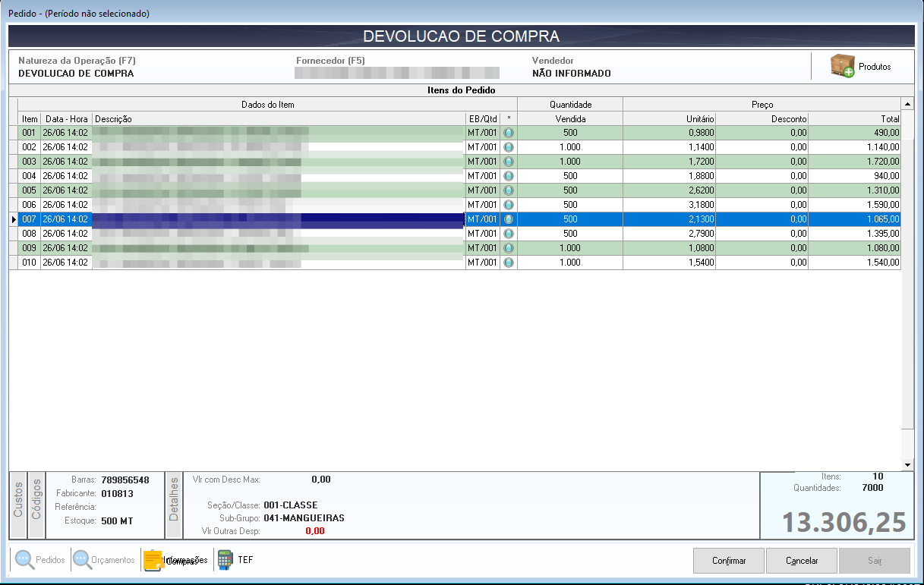The width and height of the screenshot is (924, 585).
Task: Click the Unitário column header
Action: click(x=669, y=119)
